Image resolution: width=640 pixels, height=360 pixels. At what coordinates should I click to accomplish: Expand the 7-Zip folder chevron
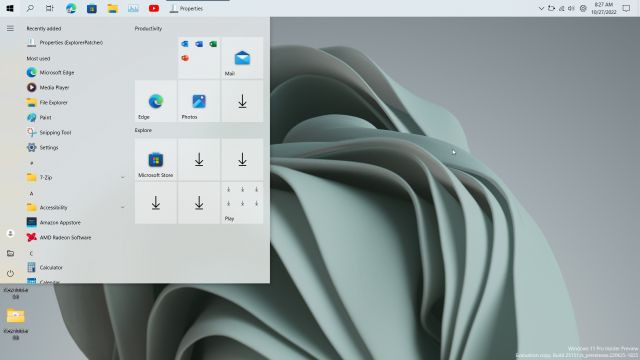122,177
